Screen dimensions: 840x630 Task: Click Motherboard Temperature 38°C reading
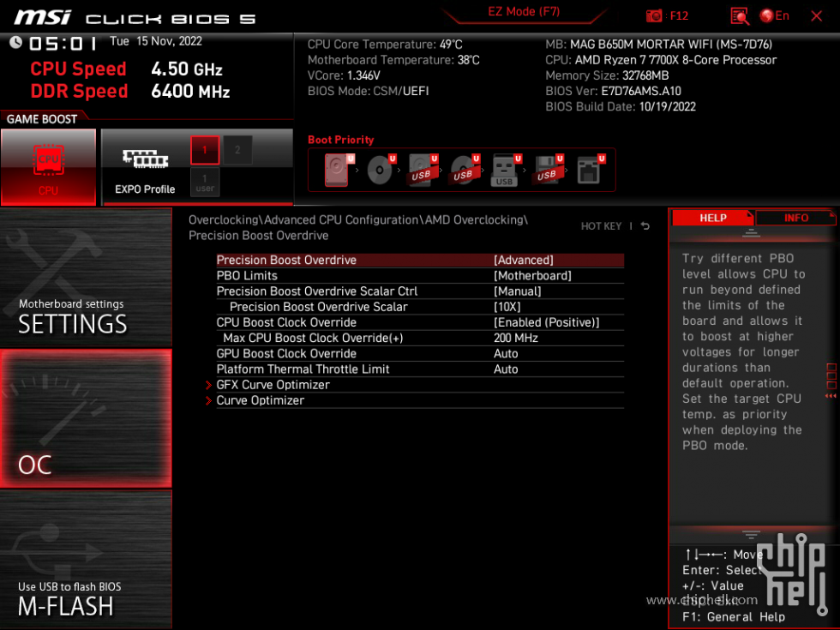[x=393, y=60]
